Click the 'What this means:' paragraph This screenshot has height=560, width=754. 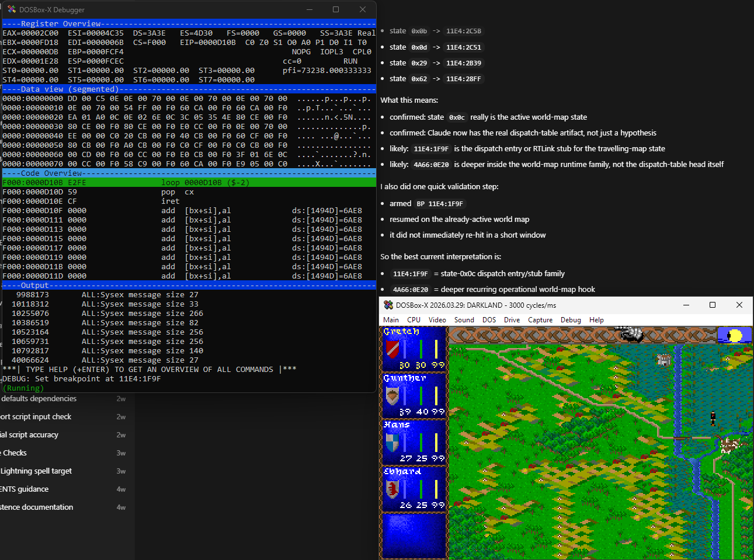409,100
